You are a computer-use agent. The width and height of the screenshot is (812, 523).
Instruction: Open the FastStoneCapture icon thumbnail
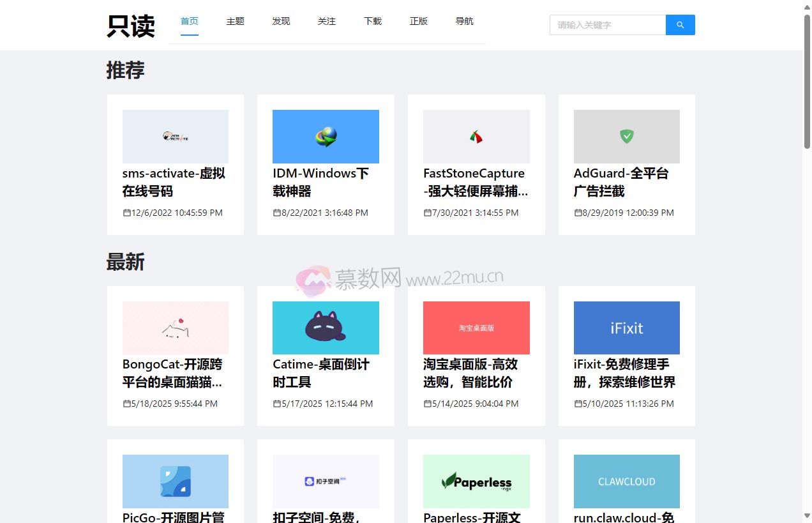(x=476, y=137)
